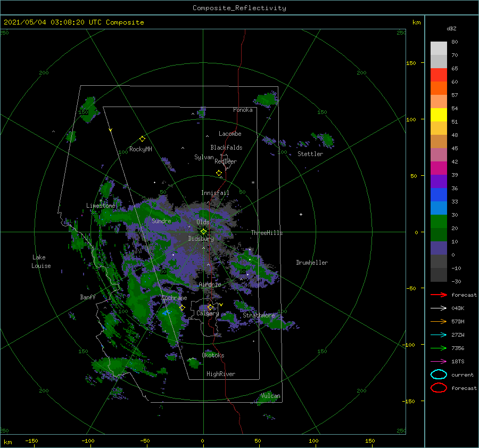The image size is (479, 448).
Task: Click the green 7356 arrow icon
Action: coord(439,348)
